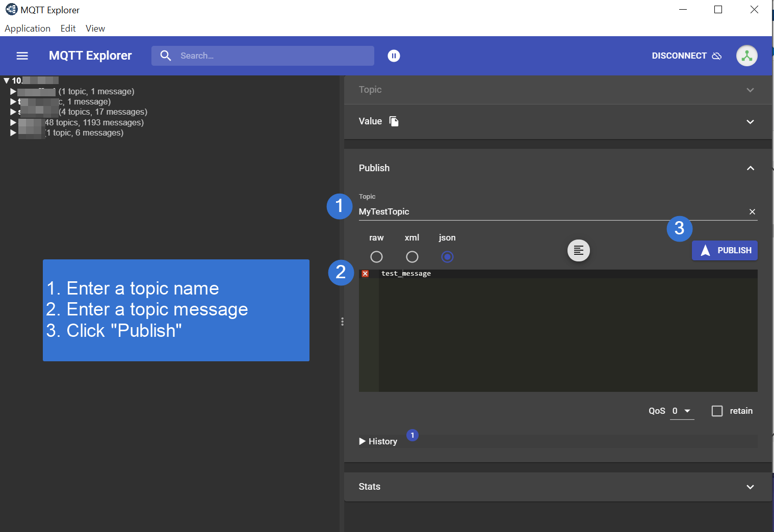Open the QoS dropdown
Image resolution: width=774 pixels, height=532 pixels.
tap(682, 411)
